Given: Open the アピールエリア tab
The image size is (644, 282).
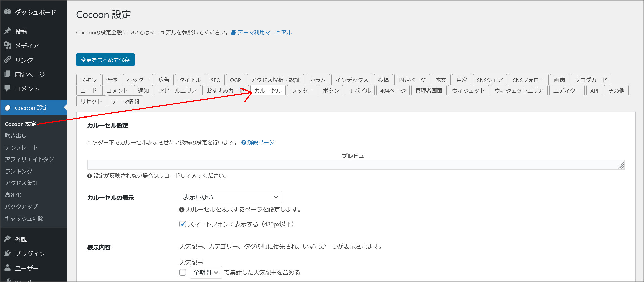Looking at the screenshot, I should [177, 90].
